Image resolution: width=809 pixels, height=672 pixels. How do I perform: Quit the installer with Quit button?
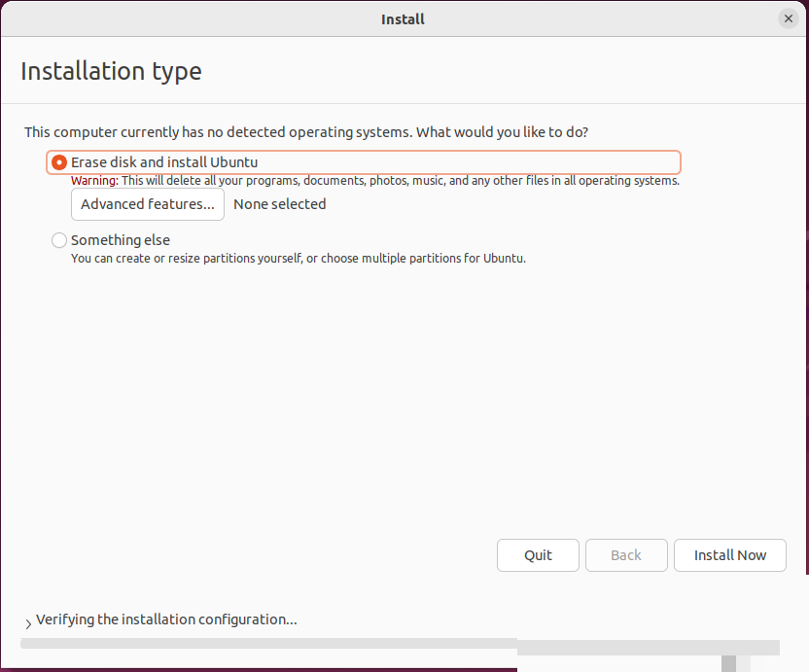(x=538, y=555)
